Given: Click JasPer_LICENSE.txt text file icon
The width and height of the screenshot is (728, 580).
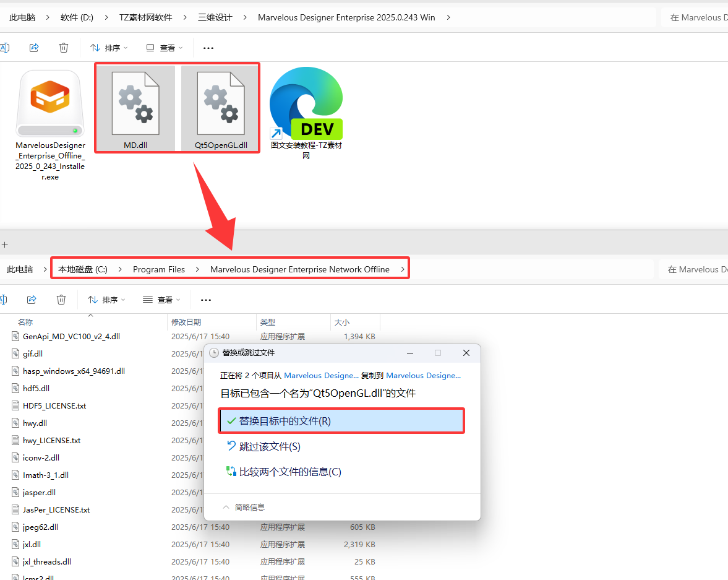Looking at the screenshot, I should pyautogui.click(x=15, y=510).
